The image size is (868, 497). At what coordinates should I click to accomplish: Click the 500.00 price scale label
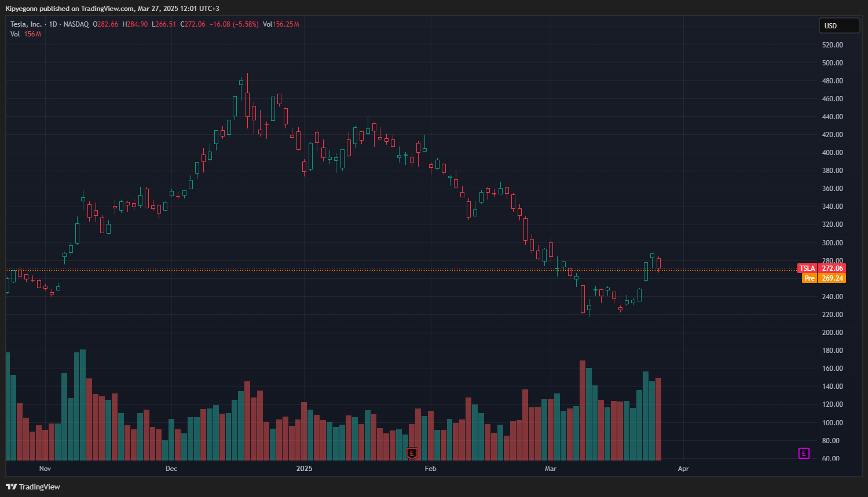(x=833, y=63)
